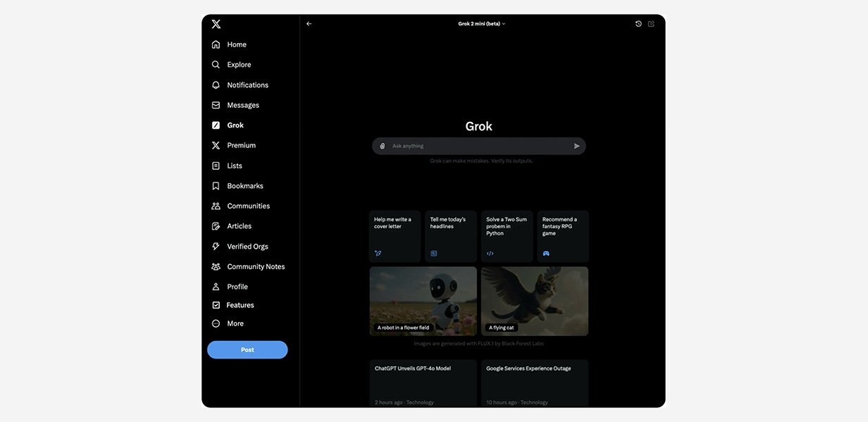Open 'ChatGPT Unveils GPT-4o Model' story
Image resolution: width=868 pixels, height=422 pixels.
point(423,383)
